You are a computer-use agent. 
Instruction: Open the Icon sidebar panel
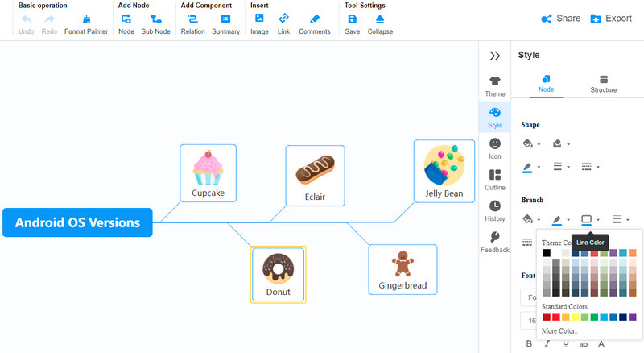495,148
